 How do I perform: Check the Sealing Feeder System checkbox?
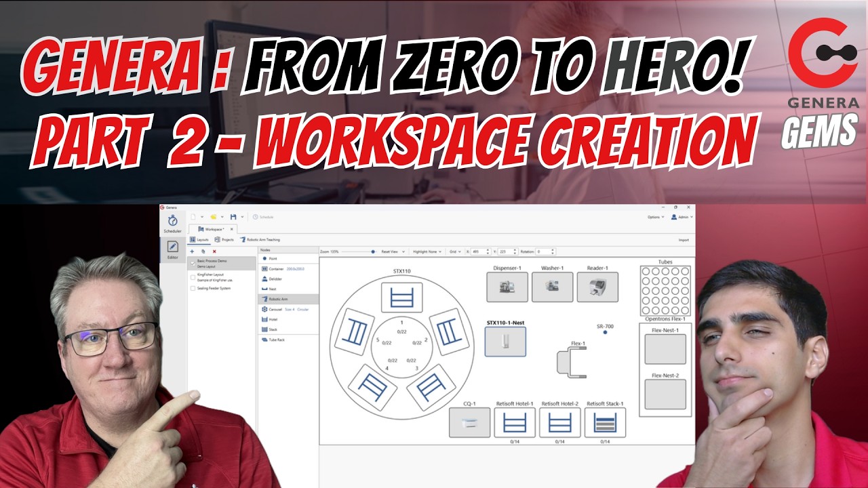[193, 288]
